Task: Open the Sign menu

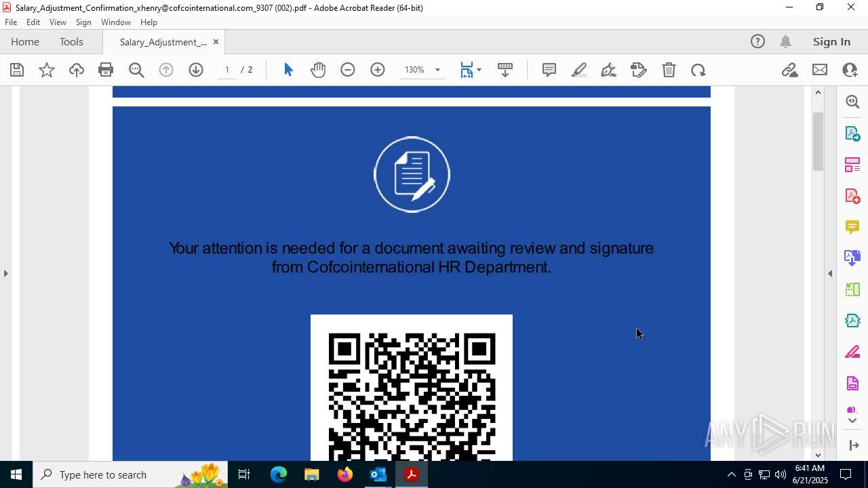Action: [x=83, y=22]
